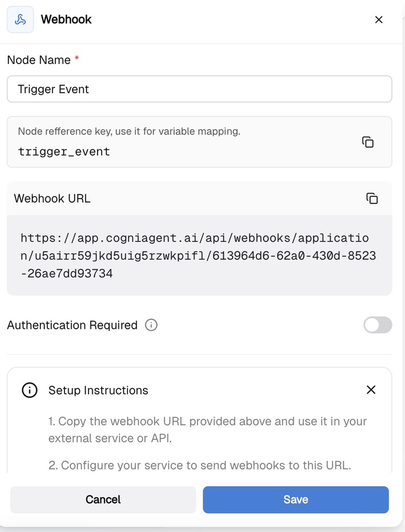This screenshot has height=532, width=405.
Task: Click the Authentication Required info icon
Action: pyautogui.click(x=151, y=325)
